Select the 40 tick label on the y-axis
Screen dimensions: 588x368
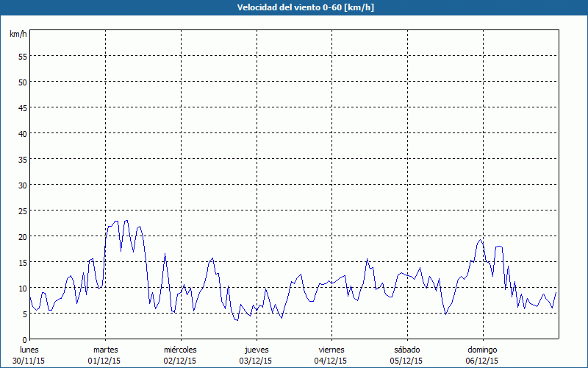click(22, 133)
